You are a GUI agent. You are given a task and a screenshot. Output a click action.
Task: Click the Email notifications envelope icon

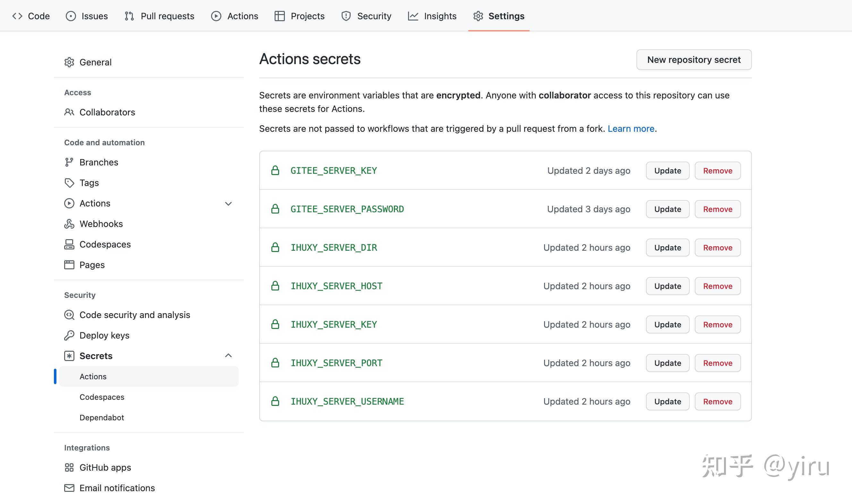69,488
